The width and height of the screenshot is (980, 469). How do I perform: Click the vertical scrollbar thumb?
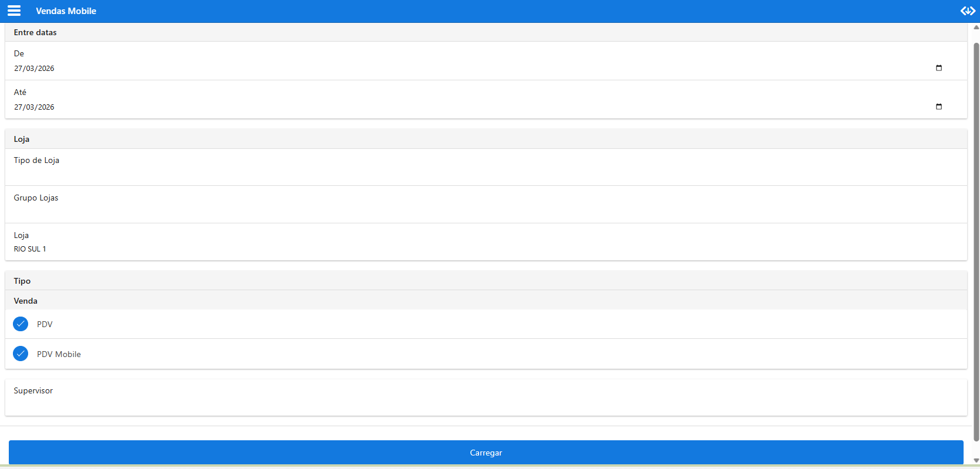[x=976, y=235]
